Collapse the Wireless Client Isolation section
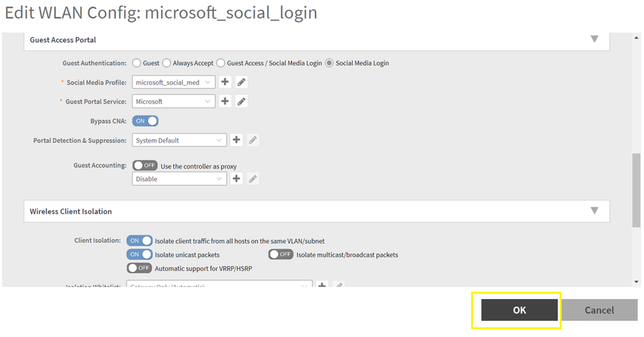 tap(594, 211)
